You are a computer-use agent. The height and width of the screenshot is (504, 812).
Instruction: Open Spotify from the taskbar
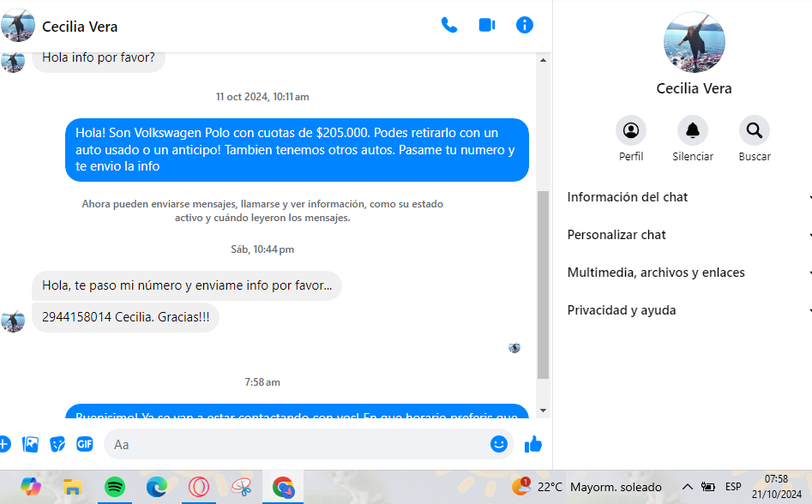tap(115, 487)
